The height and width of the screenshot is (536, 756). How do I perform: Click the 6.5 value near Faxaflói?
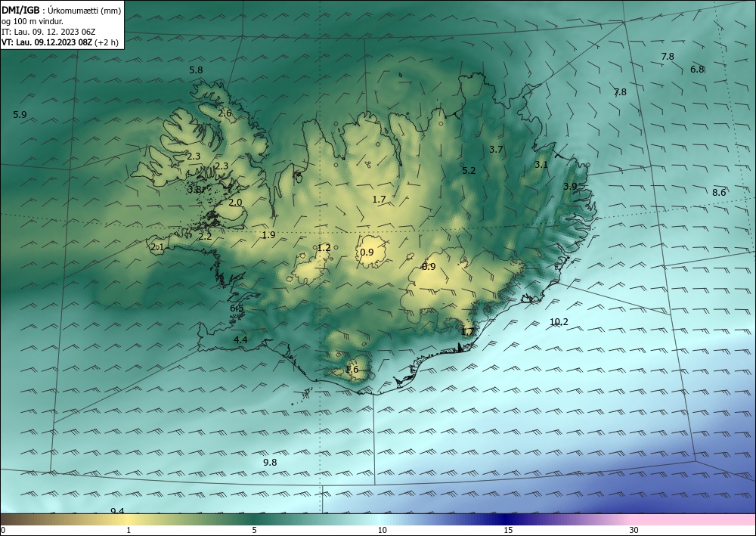tap(237, 308)
